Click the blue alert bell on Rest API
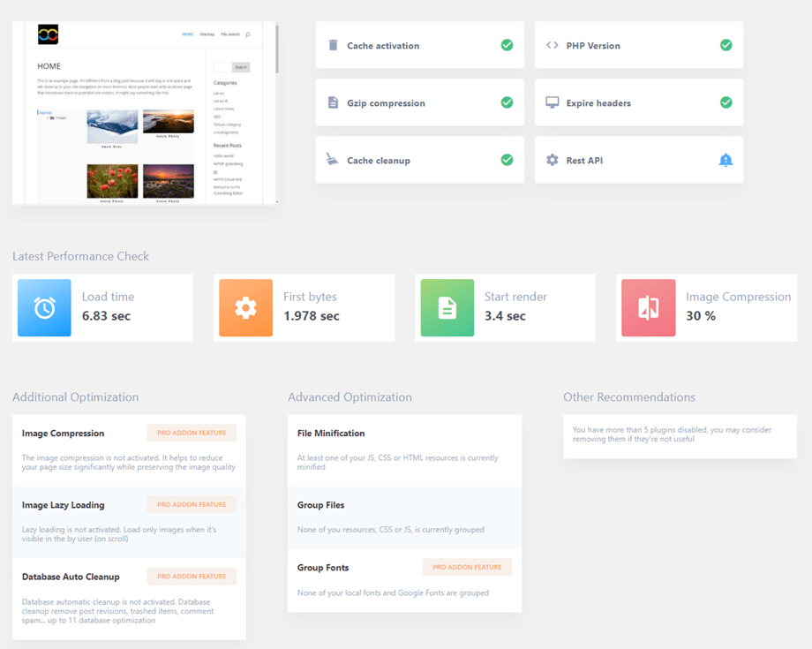Screen dimensions: 812x649 click(726, 160)
